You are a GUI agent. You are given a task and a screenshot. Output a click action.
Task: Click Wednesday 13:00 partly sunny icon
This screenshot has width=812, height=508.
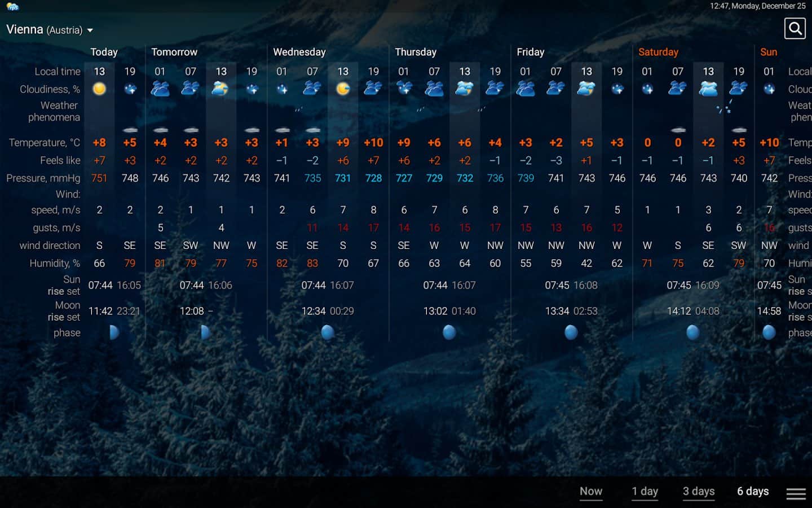(343, 89)
